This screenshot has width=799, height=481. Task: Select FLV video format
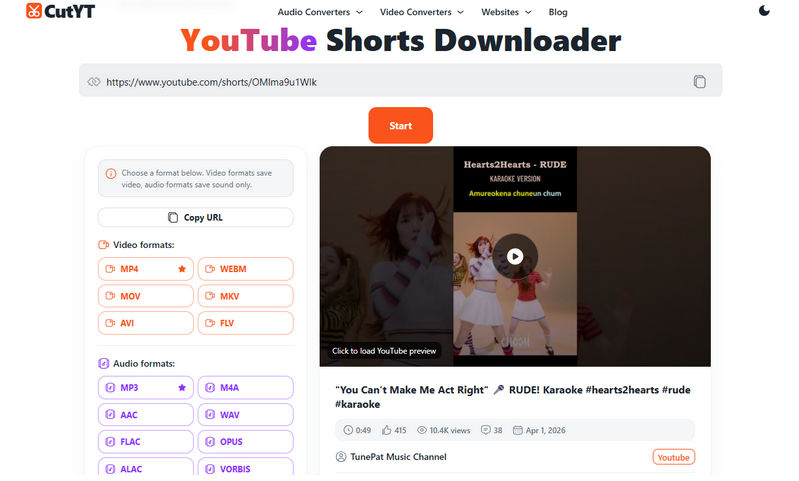[x=246, y=323]
